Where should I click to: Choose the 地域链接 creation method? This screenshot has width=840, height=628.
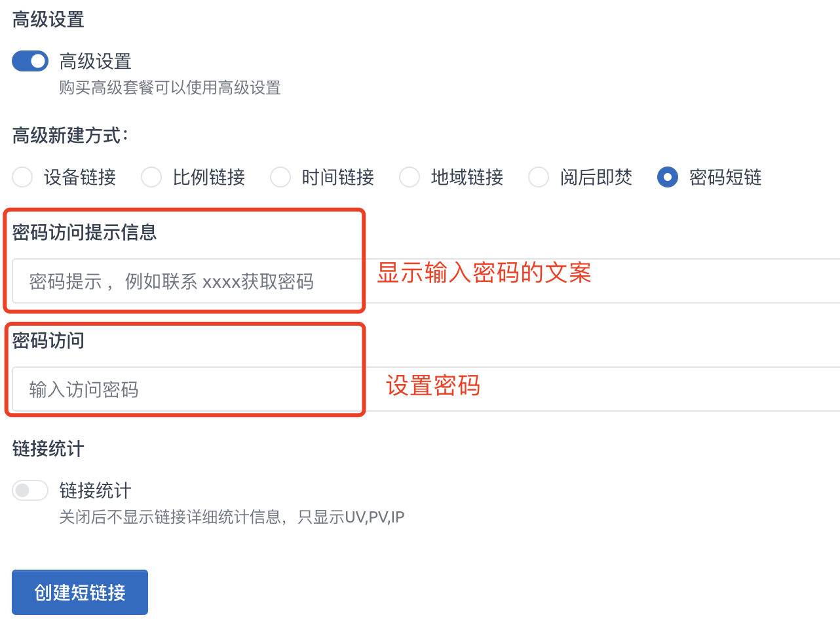(410, 177)
